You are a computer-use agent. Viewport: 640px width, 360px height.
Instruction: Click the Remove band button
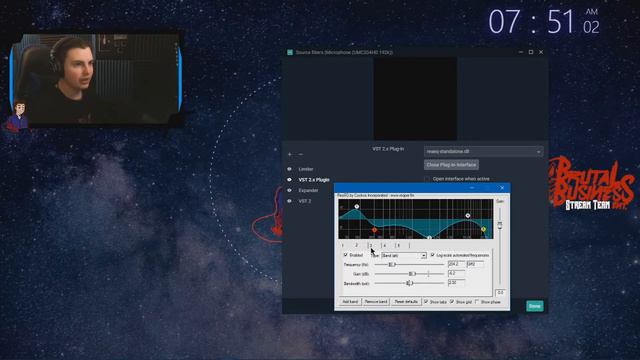pos(376,302)
